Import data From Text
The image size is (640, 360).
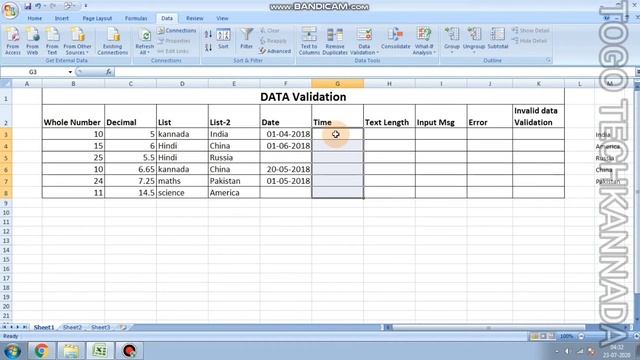[52, 41]
